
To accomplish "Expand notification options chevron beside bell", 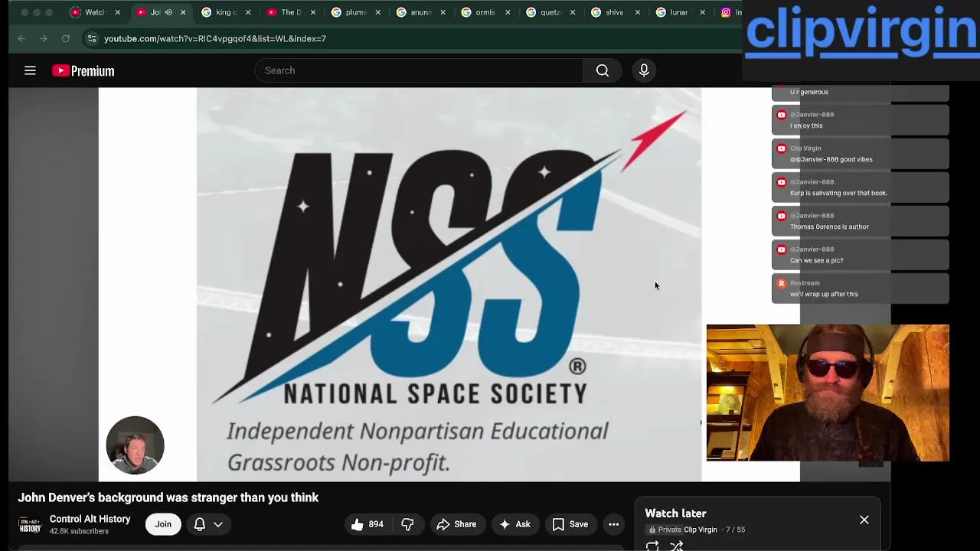I will coord(218,524).
